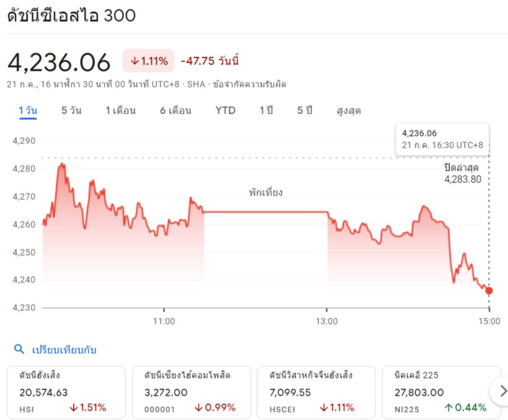Switch to the 5 วัน range tab
Image resolution: width=508 pixels, height=420 pixels.
click(x=71, y=110)
